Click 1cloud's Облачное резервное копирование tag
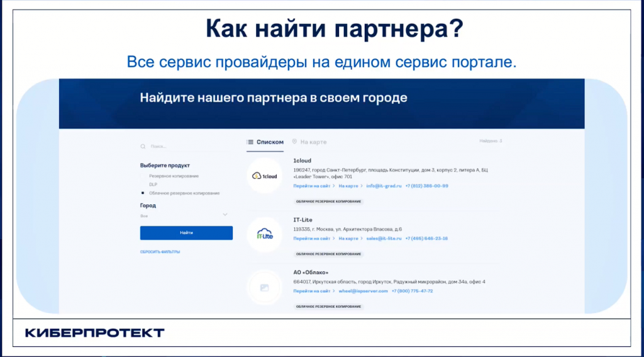Viewport: 644px width, 357px height. click(x=328, y=202)
